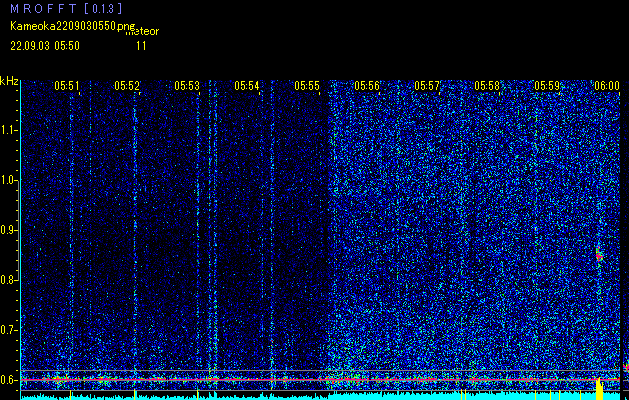Click the date stamp 22.09.03 05:50
The width and height of the screenshot is (629, 400).
coord(45,46)
